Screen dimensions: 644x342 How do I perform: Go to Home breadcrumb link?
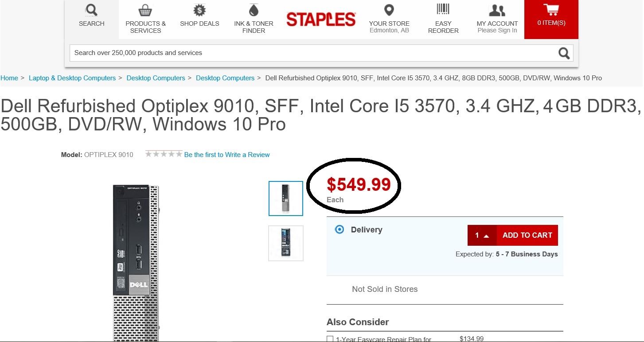click(x=9, y=78)
